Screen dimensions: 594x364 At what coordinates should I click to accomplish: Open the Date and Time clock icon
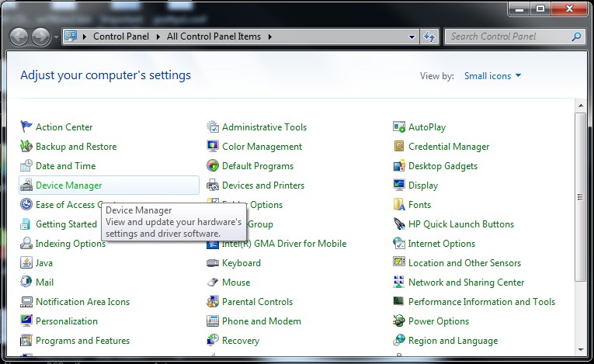tap(26, 165)
